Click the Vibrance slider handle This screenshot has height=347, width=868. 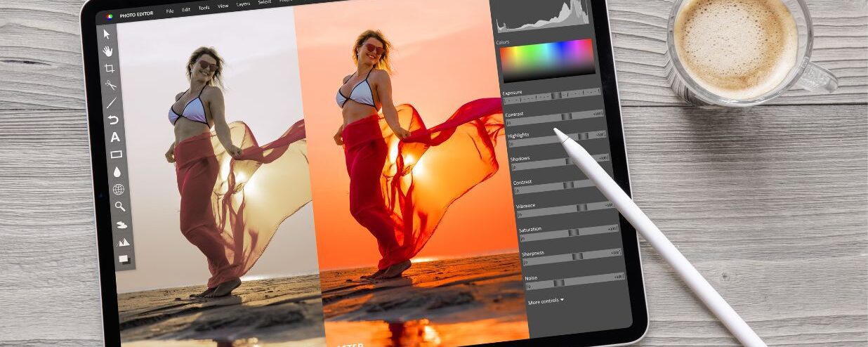pos(581,208)
